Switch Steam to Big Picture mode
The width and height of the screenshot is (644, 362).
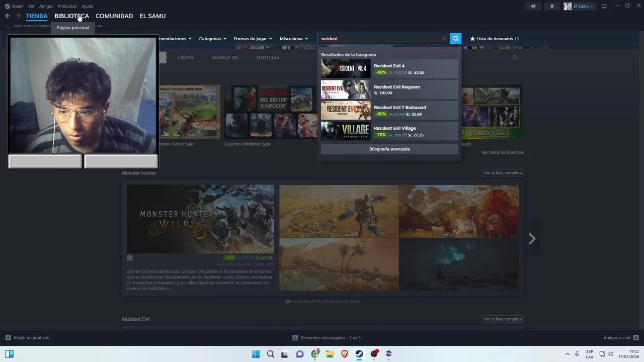(604, 6)
